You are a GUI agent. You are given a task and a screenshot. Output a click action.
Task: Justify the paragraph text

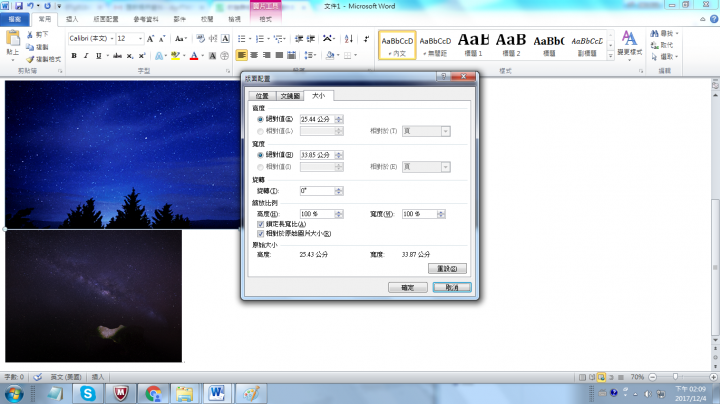click(x=279, y=55)
